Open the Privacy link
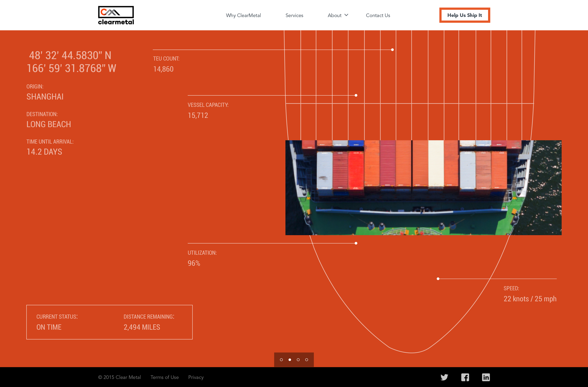This screenshot has width=588, height=387. [196, 377]
